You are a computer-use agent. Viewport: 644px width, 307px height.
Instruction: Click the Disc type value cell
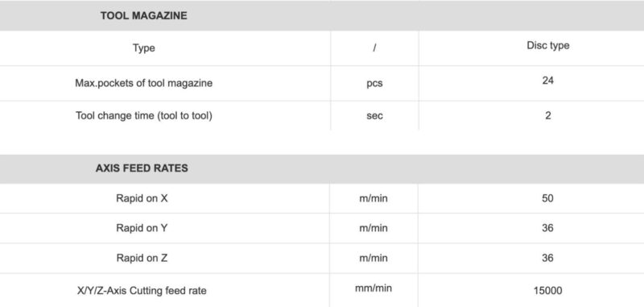tap(548, 45)
